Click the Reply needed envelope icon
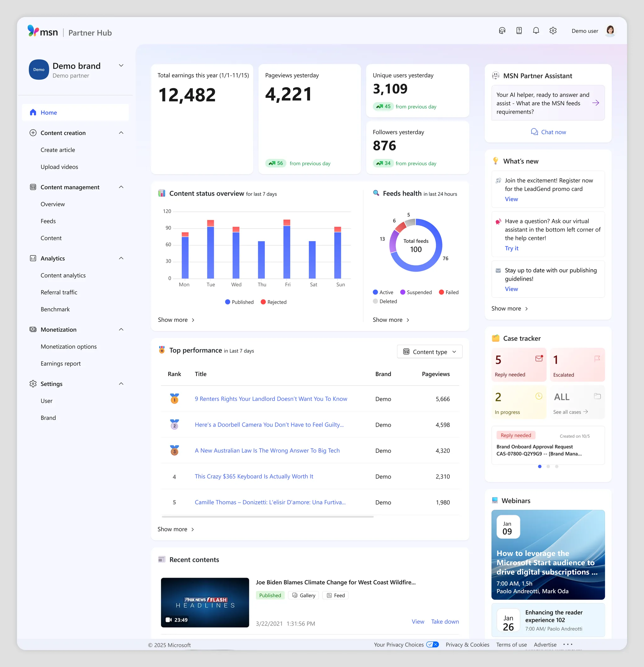 [x=539, y=358]
